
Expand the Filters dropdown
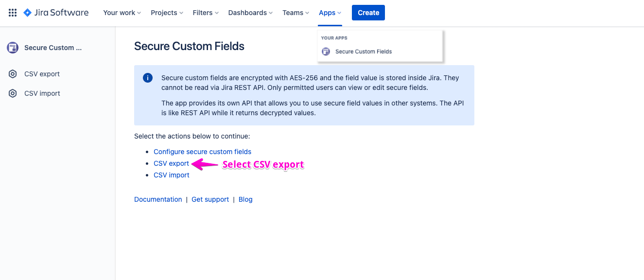pyautogui.click(x=206, y=13)
